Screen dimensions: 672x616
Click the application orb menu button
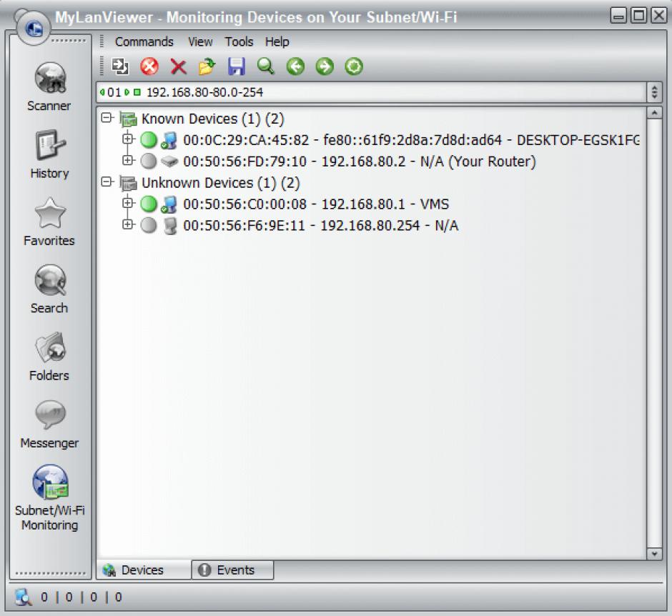pyautogui.click(x=34, y=29)
